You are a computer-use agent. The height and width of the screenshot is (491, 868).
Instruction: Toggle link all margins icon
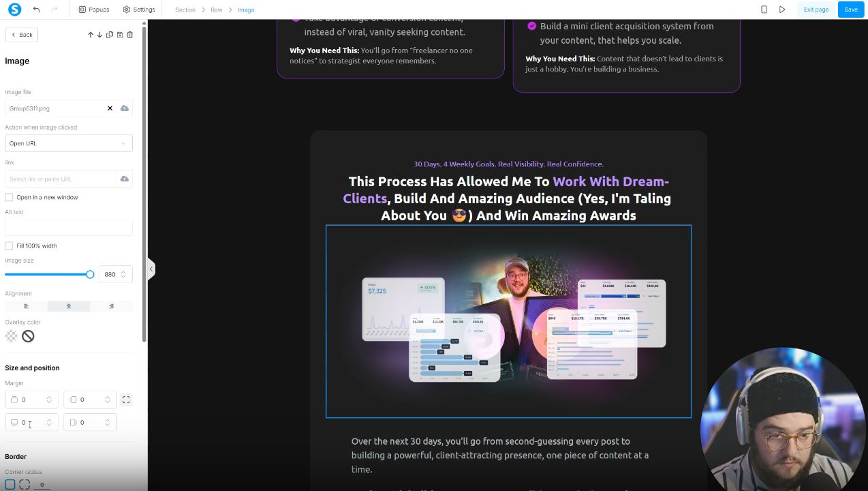pyautogui.click(x=126, y=400)
